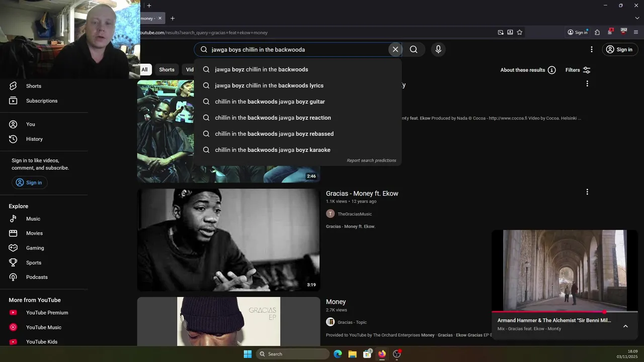Clear the YouTube search box text
This screenshot has height=362, width=644.
[395, 49]
